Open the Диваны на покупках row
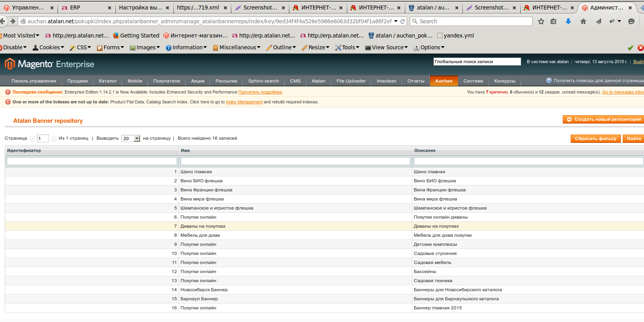 [324, 226]
